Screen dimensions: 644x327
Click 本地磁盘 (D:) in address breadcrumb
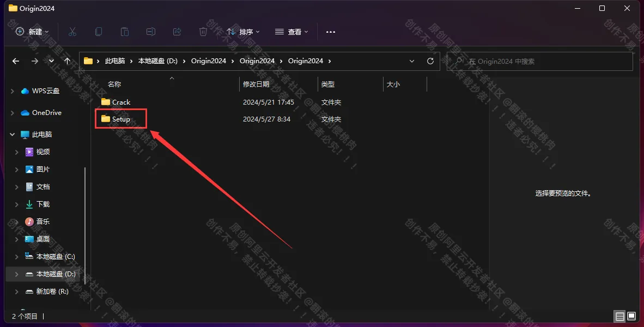pyautogui.click(x=157, y=61)
